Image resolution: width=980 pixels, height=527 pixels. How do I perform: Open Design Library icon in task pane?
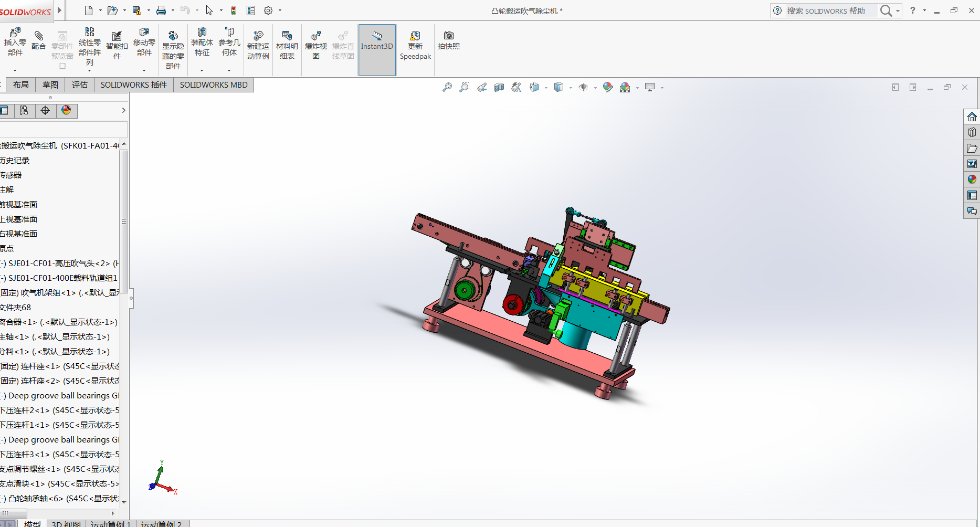coord(972,132)
